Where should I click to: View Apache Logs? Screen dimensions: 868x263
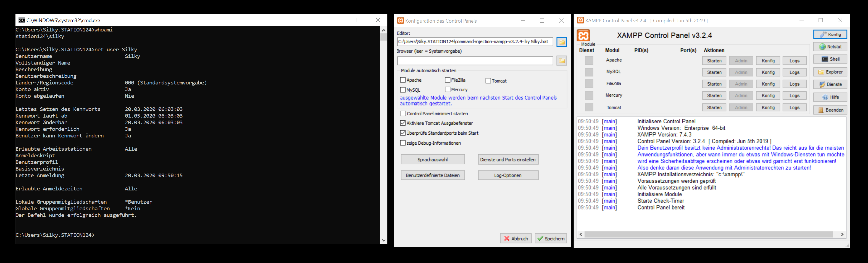794,61
